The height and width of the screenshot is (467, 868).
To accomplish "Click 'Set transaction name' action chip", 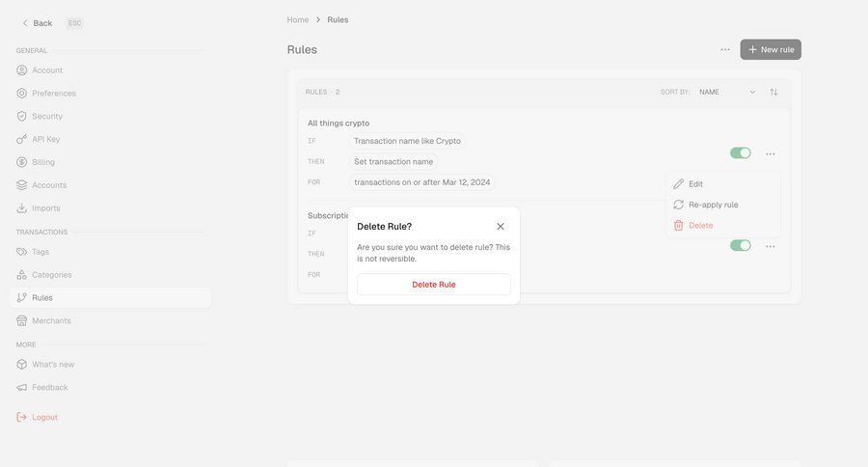I will (393, 162).
